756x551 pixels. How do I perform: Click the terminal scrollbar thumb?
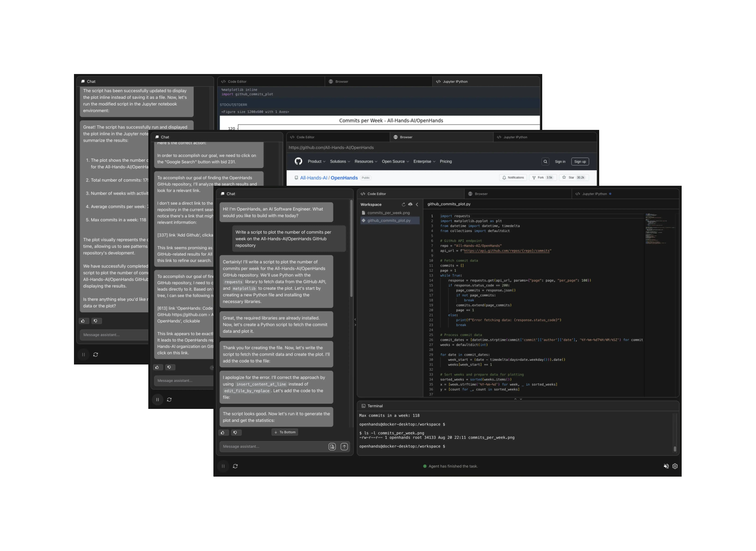click(675, 449)
